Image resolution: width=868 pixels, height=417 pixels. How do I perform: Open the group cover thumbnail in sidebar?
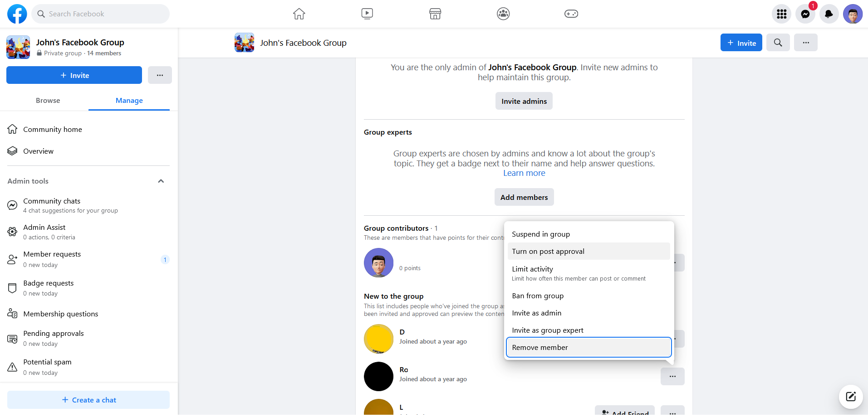[x=18, y=47]
